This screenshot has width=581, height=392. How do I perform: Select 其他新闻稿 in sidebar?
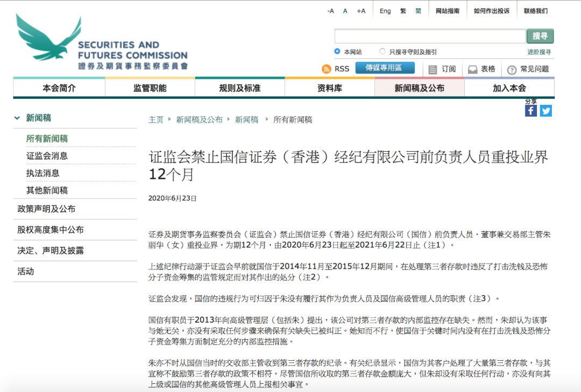click(47, 190)
